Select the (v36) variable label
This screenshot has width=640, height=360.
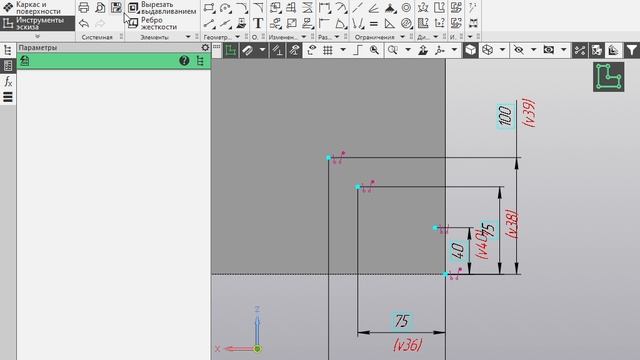click(407, 345)
